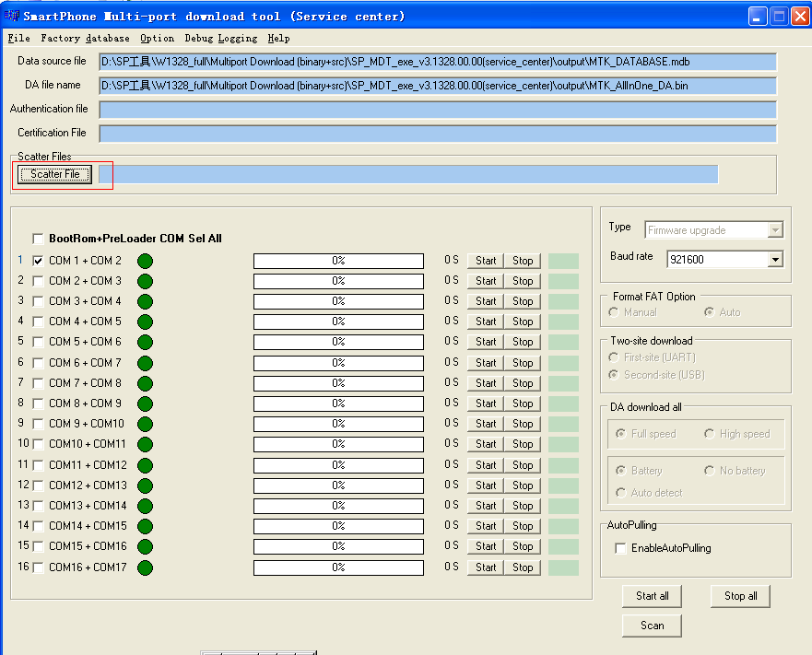Open the Debug Logging menu
This screenshot has width=812, height=655.
point(221,39)
